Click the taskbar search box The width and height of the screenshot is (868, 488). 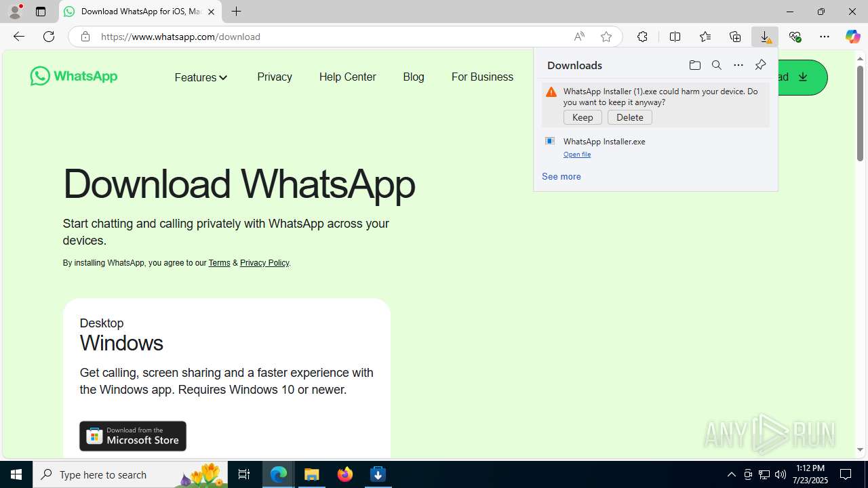[130, 474]
